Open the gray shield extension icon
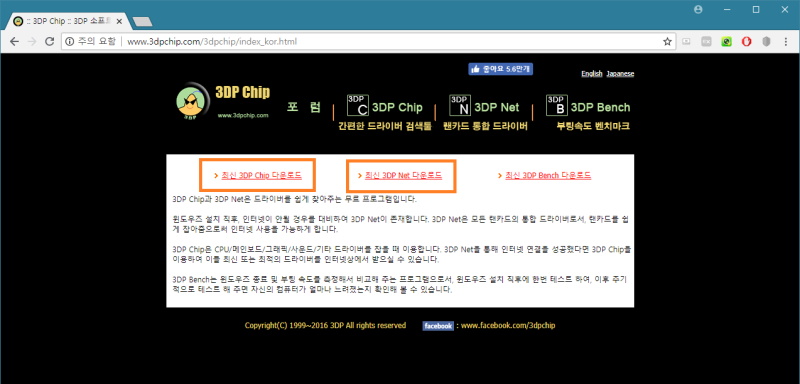The height and width of the screenshot is (384, 800). pyautogui.click(x=766, y=42)
